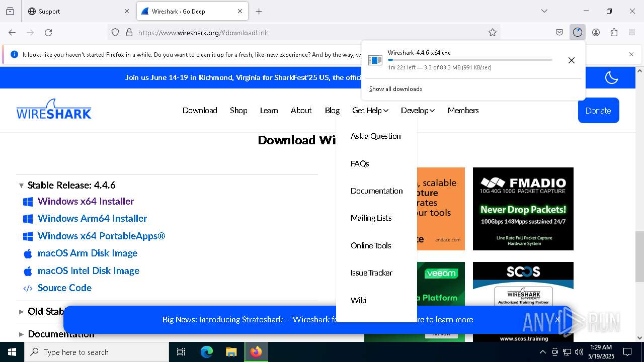Open Firefox View icon in tab bar
The height and width of the screenshot is (362, 644).
point(10,11)
